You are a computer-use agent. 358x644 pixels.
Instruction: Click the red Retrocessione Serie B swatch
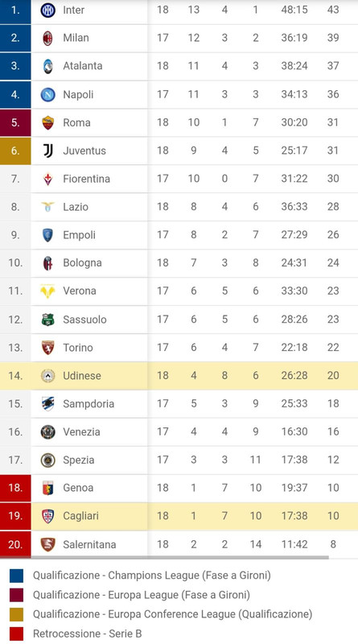tap(16, 634)
